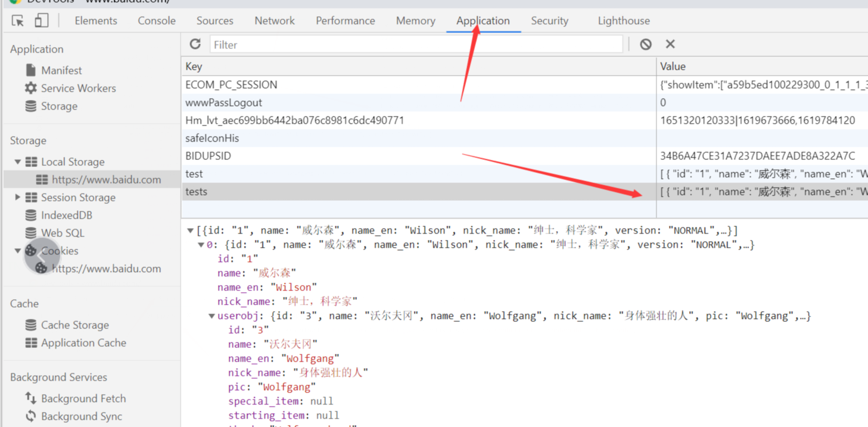Open the Sources tab

(x=215, y=21)
